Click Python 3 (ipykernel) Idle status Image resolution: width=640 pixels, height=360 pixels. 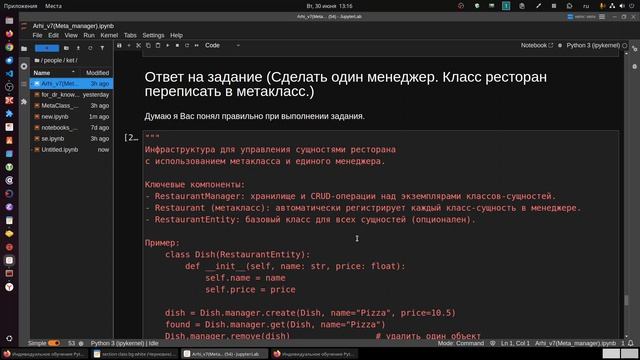coord(124,343)
